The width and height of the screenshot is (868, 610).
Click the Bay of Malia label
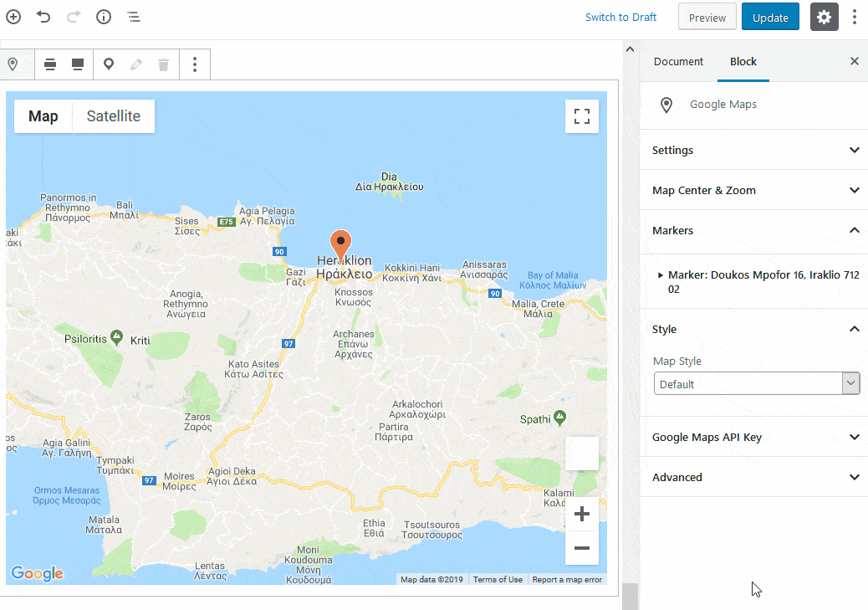tap(553, 280)
